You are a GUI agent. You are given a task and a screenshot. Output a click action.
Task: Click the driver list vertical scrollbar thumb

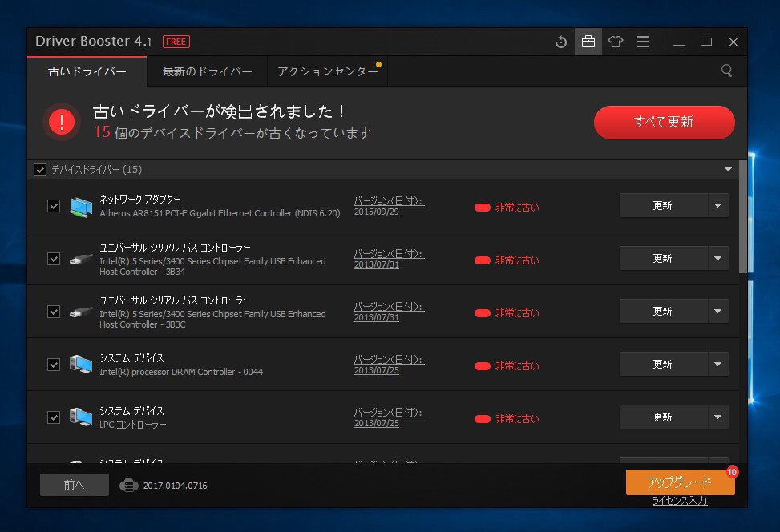(x=742, y=217)
